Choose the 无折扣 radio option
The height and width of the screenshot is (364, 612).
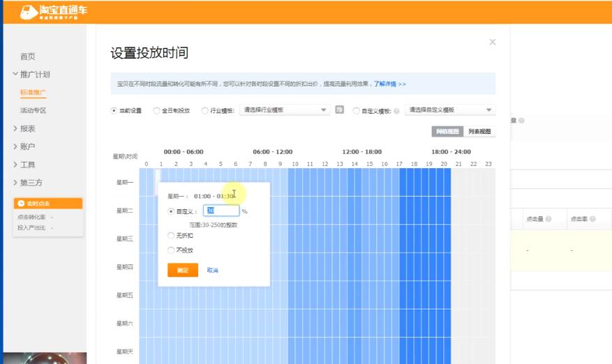pos(170,236)
